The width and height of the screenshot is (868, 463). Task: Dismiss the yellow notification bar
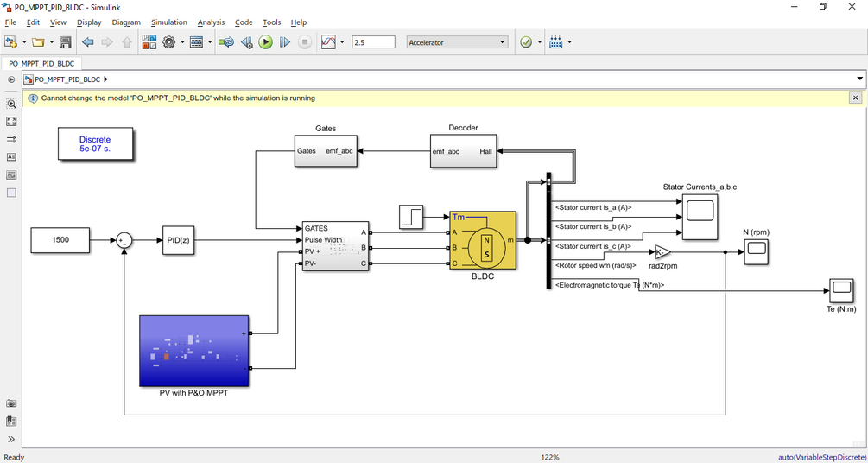(855, 98)
